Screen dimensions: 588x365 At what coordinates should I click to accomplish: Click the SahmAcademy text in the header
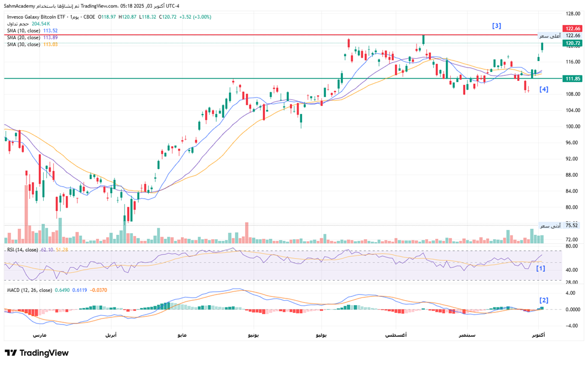[x=19, y=6]
